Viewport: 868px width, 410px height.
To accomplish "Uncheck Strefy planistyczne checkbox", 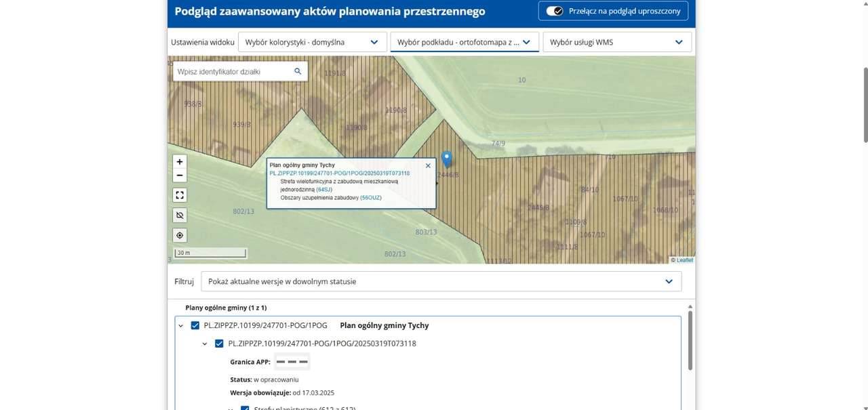I will pyautogui.click(x=245, y=408).
